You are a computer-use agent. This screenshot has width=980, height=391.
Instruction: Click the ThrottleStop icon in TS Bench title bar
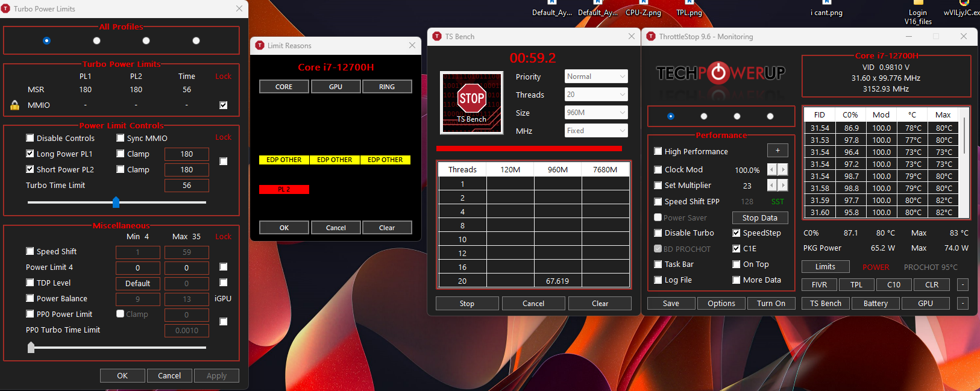point(437,36)
